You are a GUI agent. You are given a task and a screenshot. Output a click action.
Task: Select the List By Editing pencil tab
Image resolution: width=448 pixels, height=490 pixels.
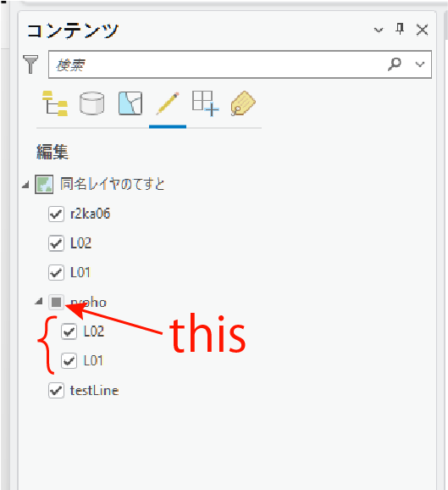coord(168,103)
